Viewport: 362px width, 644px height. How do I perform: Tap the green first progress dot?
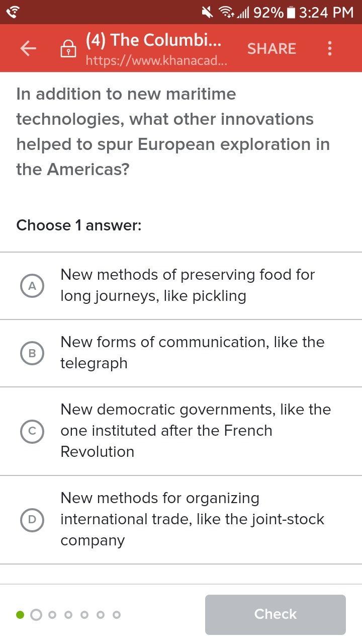pos(20,614)
